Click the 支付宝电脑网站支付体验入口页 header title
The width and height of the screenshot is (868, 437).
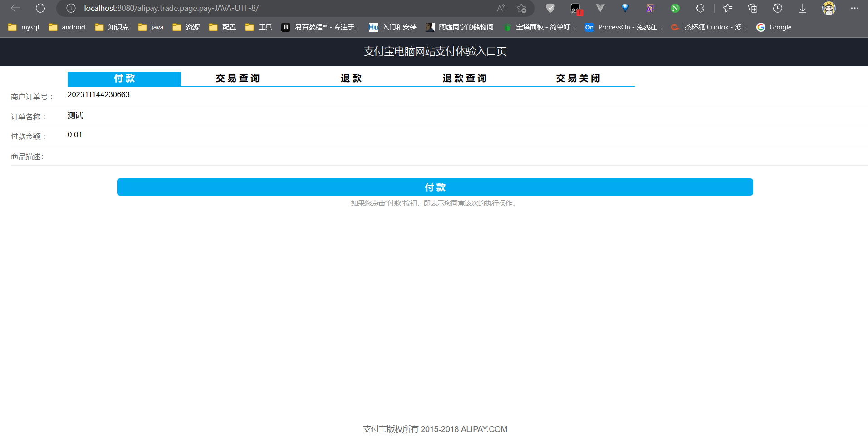(435, 52)
